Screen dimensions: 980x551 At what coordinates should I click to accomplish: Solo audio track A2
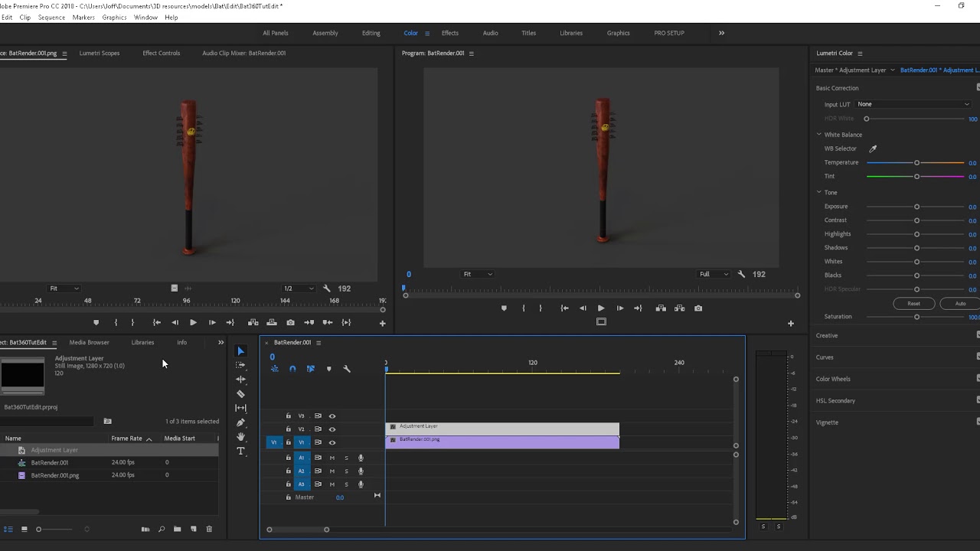click(346, 471)
